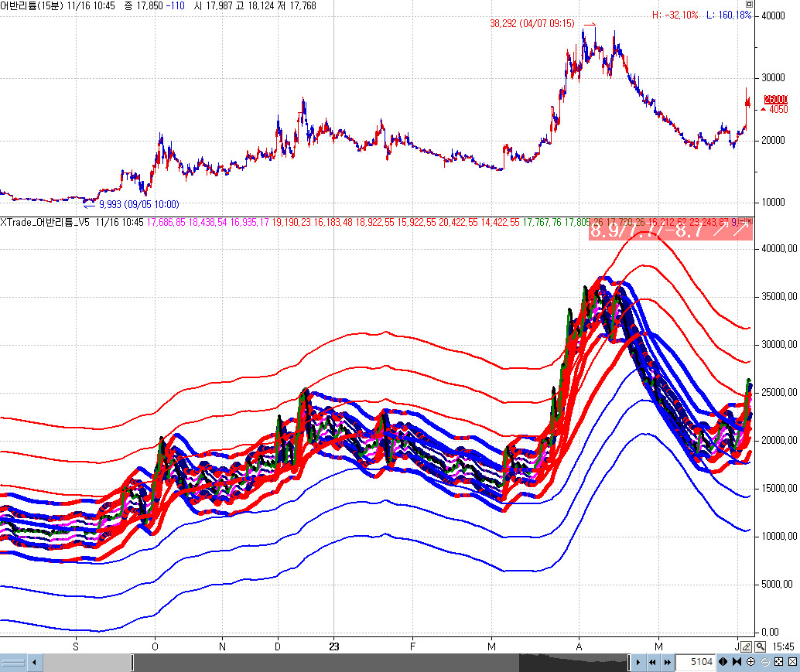Click the rewind double-left arrow button

tap(652, 663)
